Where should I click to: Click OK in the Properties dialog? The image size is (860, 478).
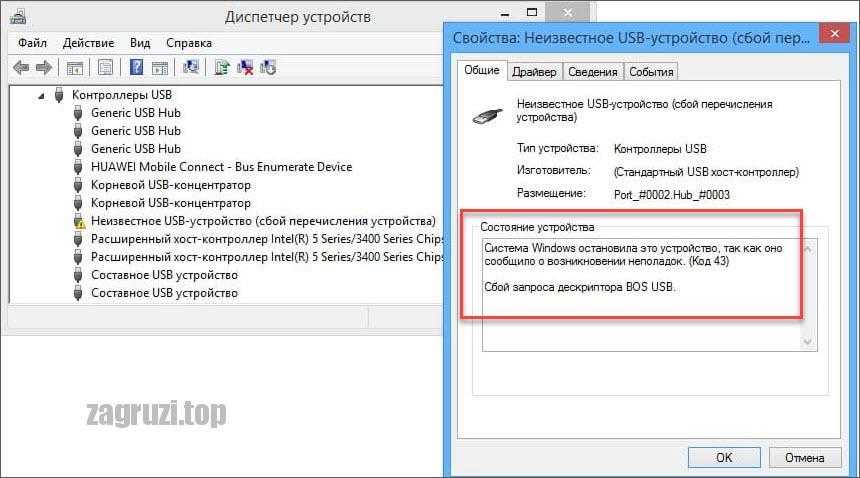[724, 458]
